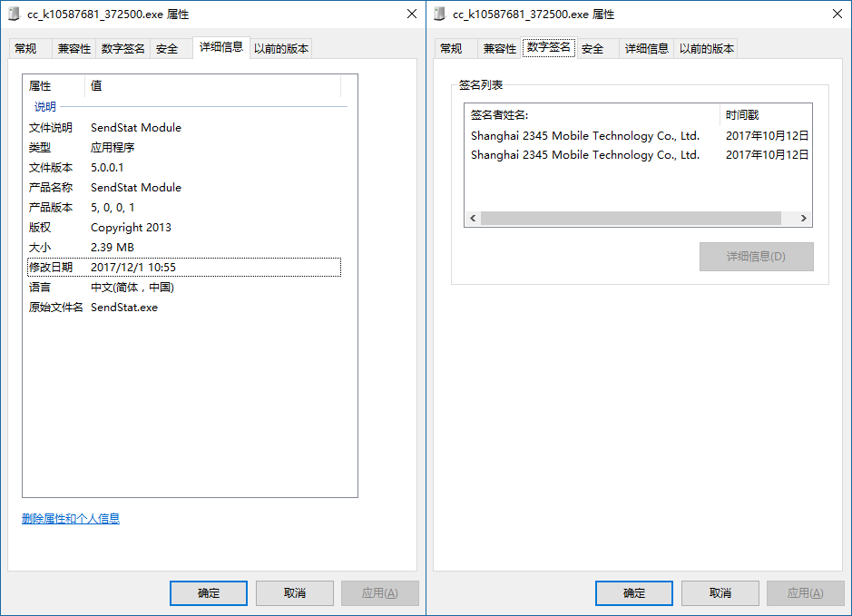
Task: Click the disabled 详细信息(D) button
Action: [756, 257]
